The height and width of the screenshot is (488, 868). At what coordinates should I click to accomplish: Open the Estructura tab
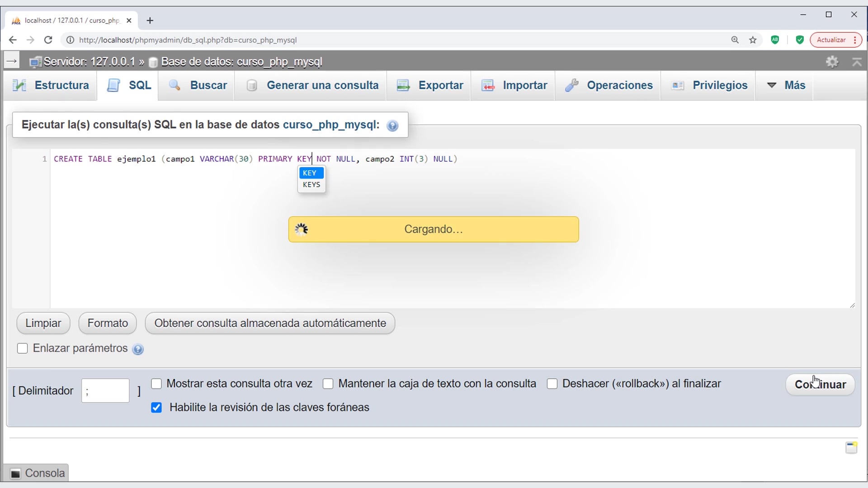pos(51,85)
